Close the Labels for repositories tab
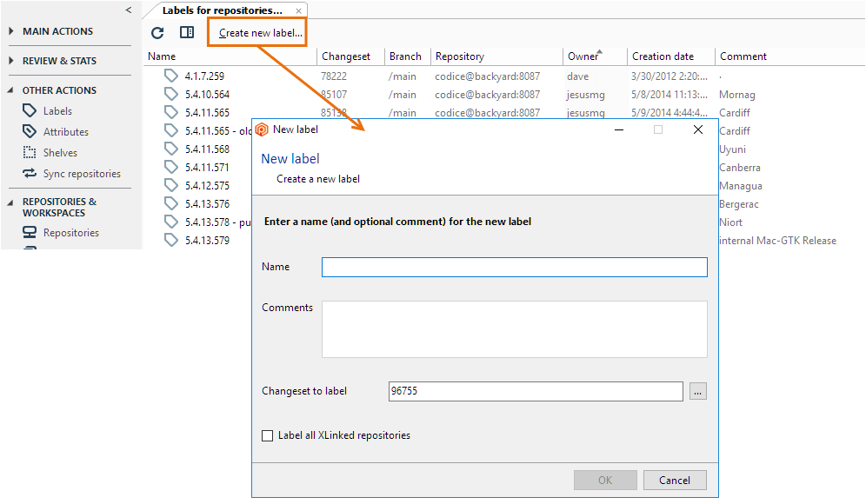Image resolution: width=866 pixels, height=504 pixels. 298,10
